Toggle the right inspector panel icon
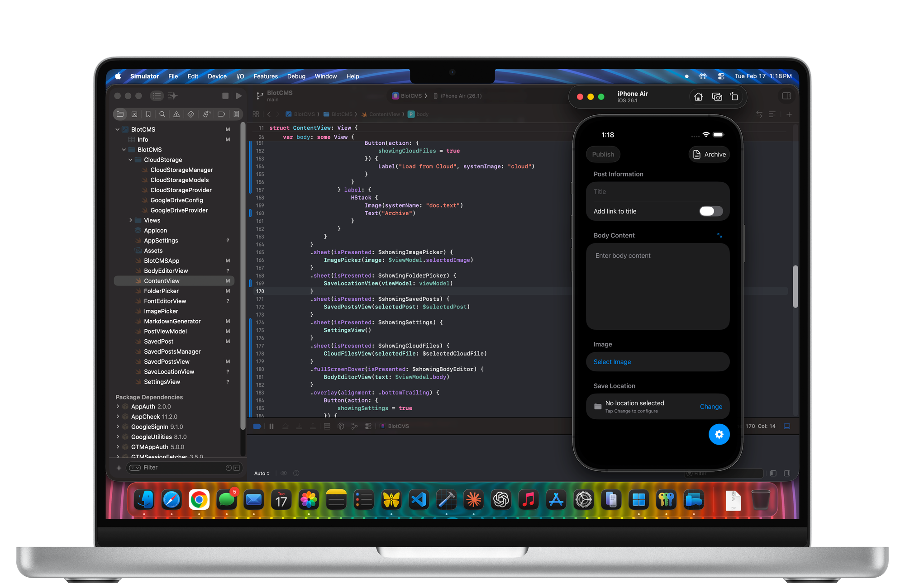This screenshot has width=905, height=588. [786, 96]
